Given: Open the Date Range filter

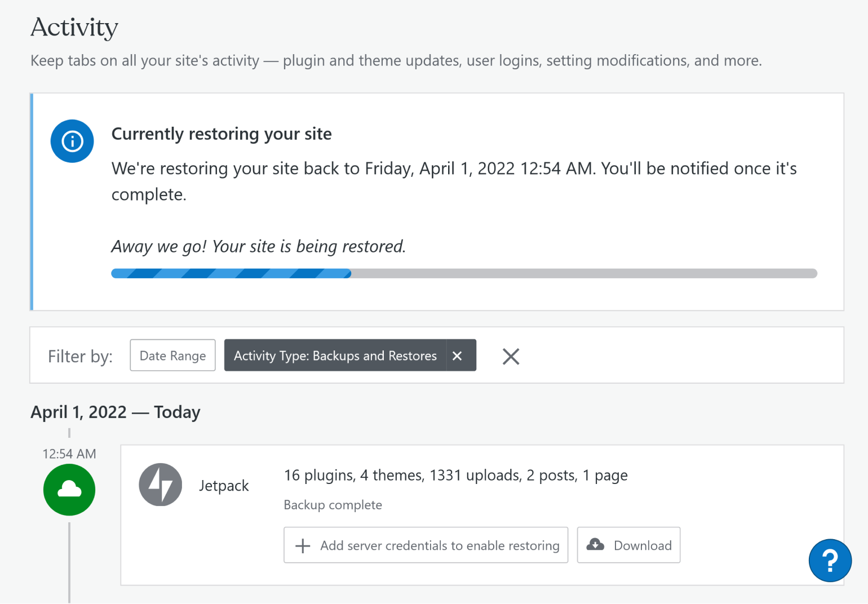Looking at the screenshot, I should click(172, 356).
